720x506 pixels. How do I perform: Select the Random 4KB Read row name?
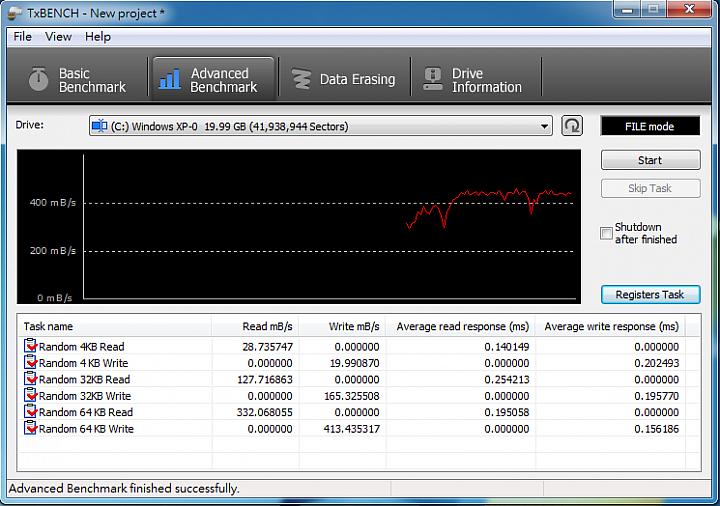point(81,347)
